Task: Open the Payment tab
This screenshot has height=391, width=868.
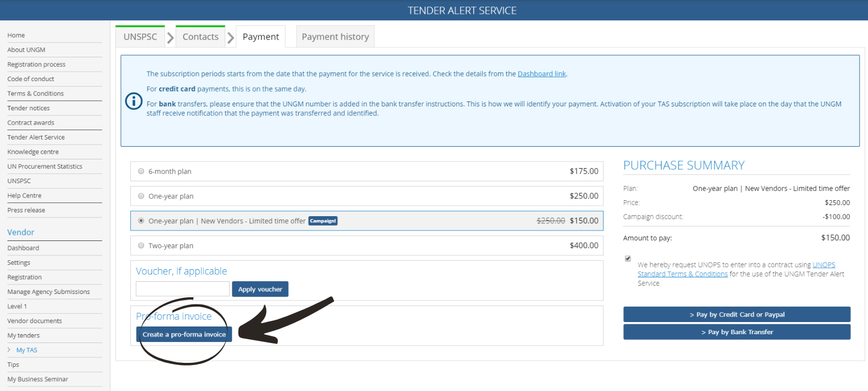Action: coord(261,36)
